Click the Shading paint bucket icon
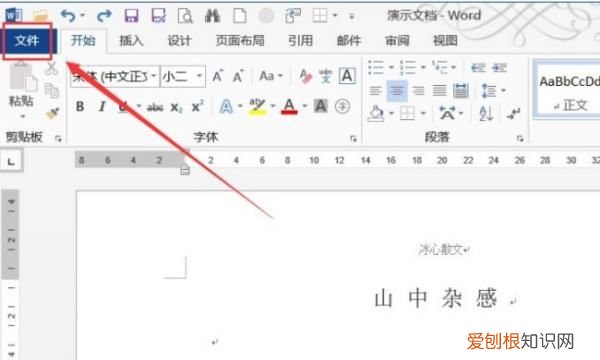This screenshot has width=600, height=360. (x=376, y=113)
